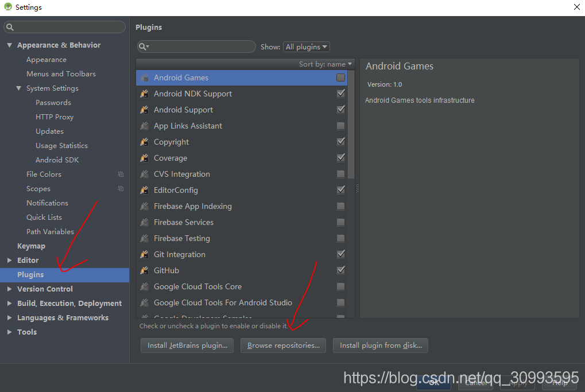
Task: Expand Build, Execution, Deployment node
Action: pos(9,303)
